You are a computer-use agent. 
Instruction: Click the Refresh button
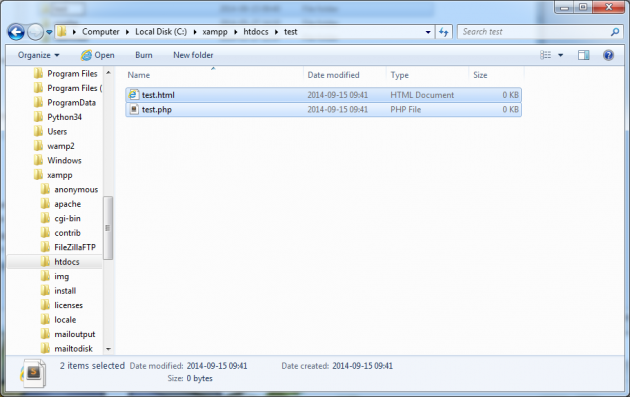pos(444,32)
